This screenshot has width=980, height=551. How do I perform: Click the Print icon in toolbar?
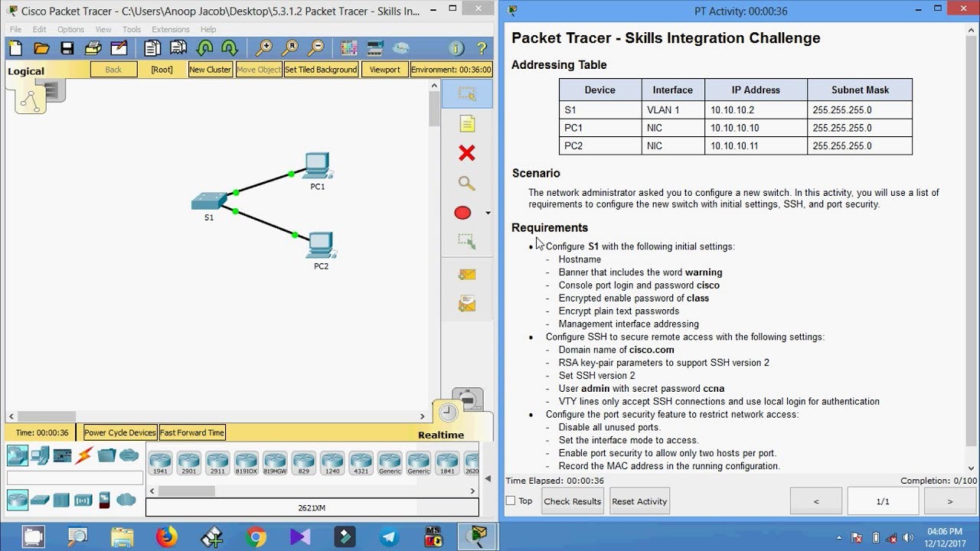tap(93, 48)
